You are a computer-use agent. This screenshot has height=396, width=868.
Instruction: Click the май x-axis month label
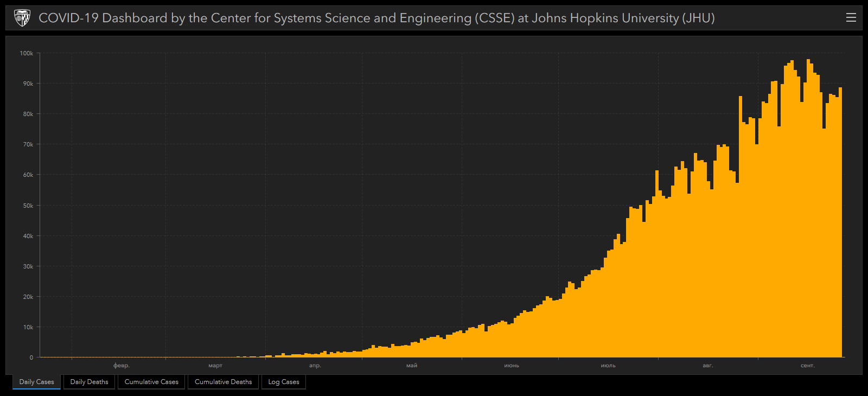(x=412, y=366)
